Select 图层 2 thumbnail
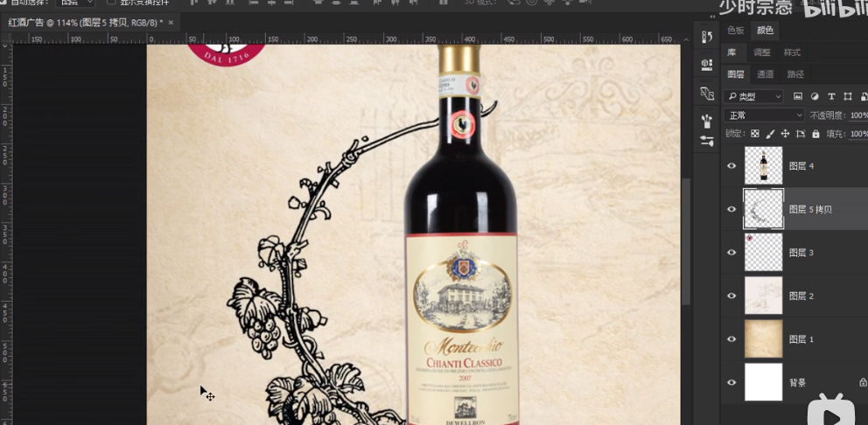The width and height of the screenshot is (868, 425). point(763,296)
